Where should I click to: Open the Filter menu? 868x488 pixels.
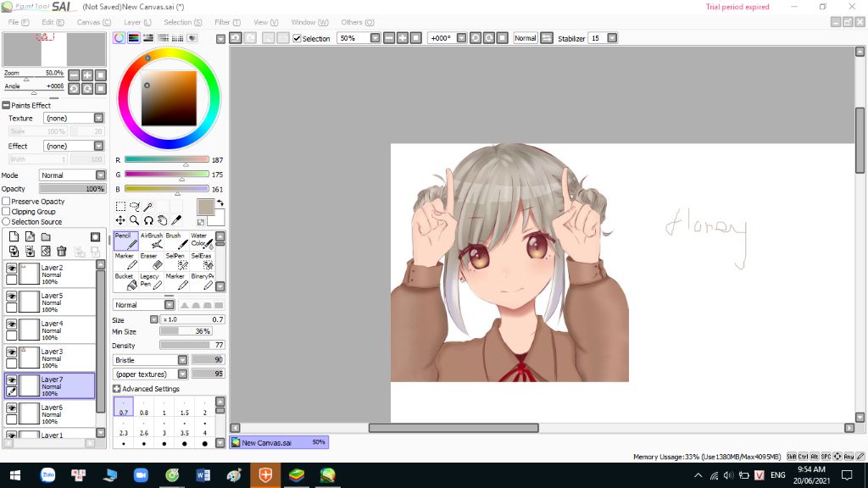[x=227, y=22]
